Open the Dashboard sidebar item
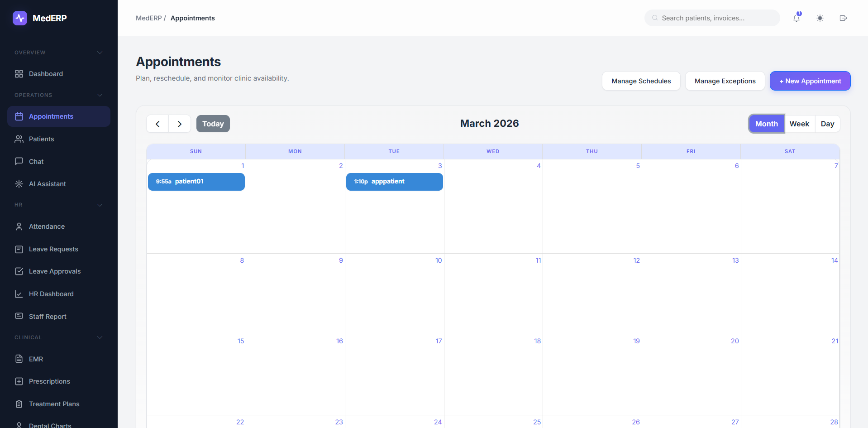Viewport: 868px width, 428px height. (x=46, y=74)
